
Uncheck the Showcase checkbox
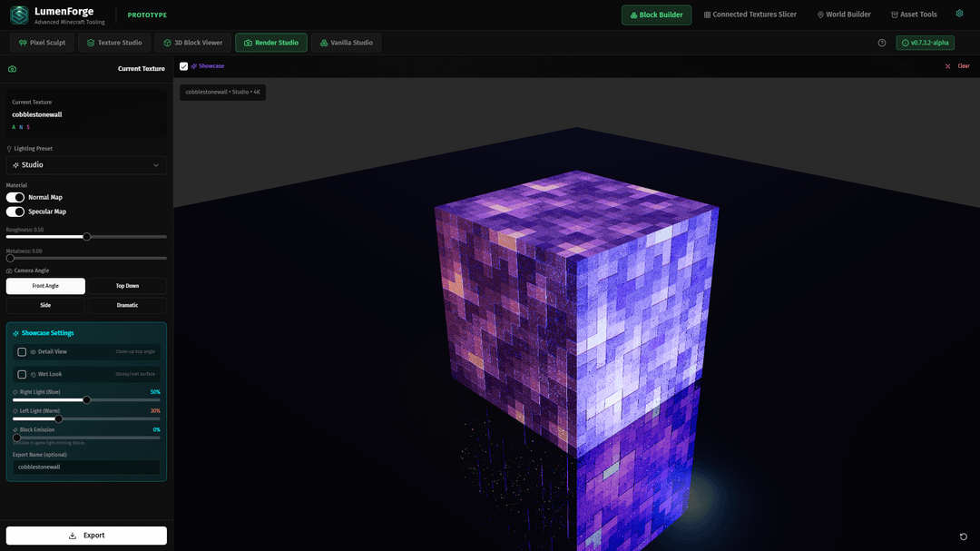184,66
